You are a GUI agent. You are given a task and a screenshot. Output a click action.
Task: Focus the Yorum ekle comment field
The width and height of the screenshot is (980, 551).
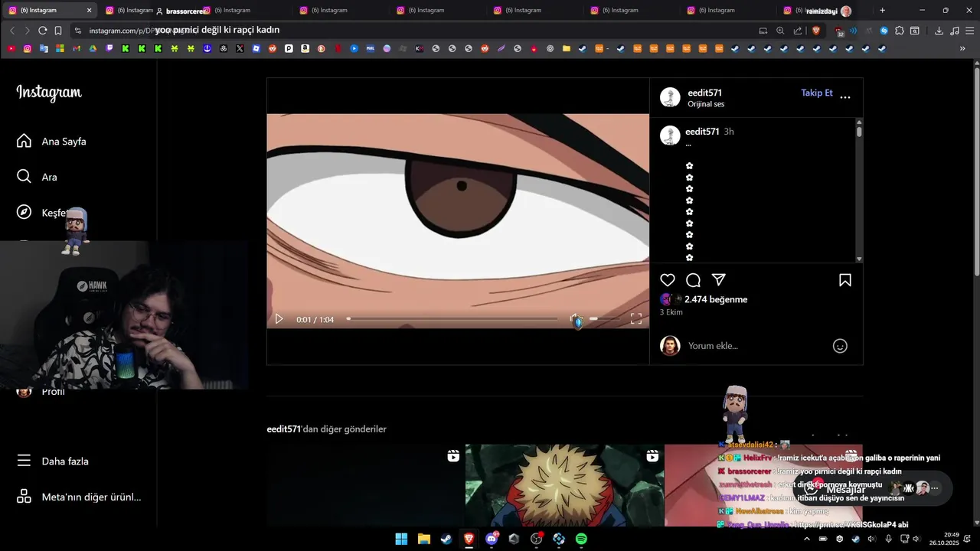(754, 346)
